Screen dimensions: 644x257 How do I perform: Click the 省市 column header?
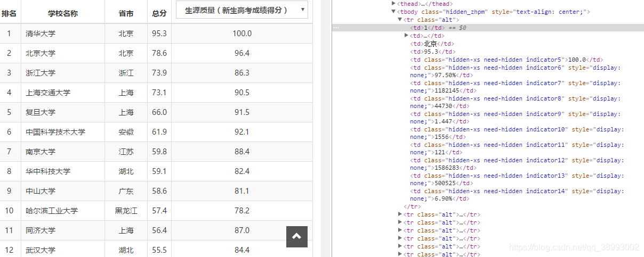pyautogui.click(x=126, y=13)
